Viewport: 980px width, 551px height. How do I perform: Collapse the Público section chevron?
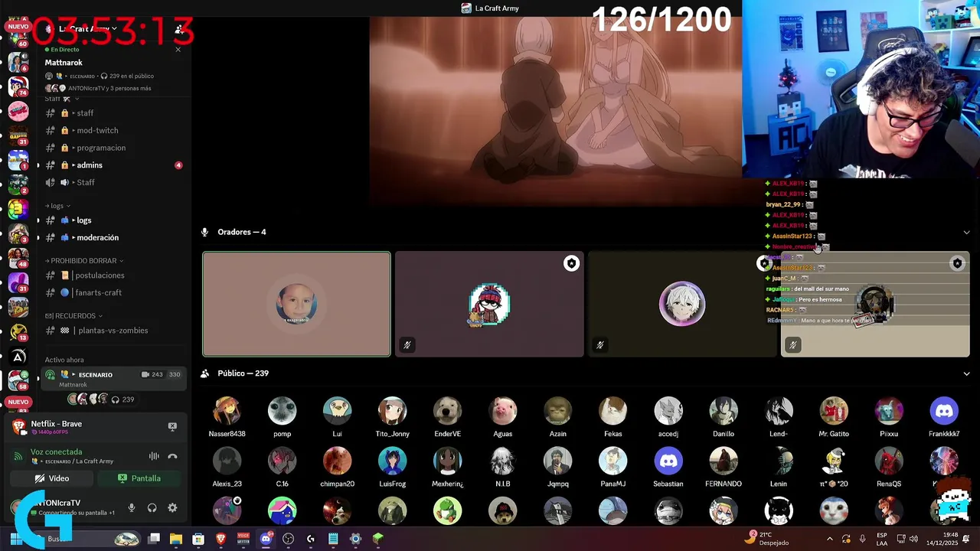pyautogui.click(x=966, y=373)
